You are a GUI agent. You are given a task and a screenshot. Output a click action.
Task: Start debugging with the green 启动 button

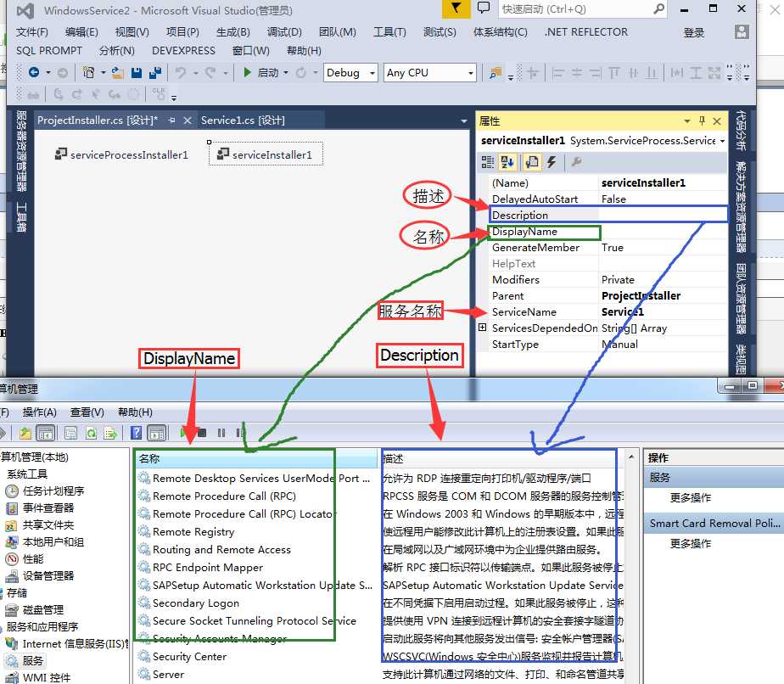pos(261,73)
